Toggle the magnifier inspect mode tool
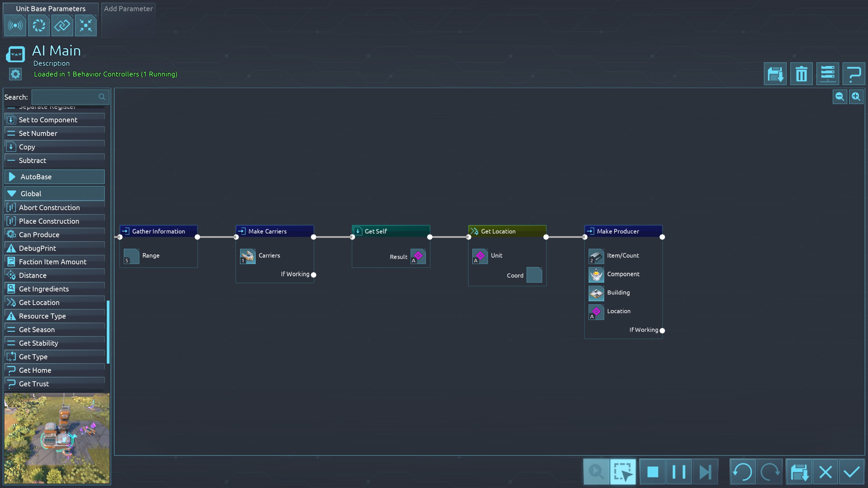Screen dimensions: 868x488 [596, 472]
